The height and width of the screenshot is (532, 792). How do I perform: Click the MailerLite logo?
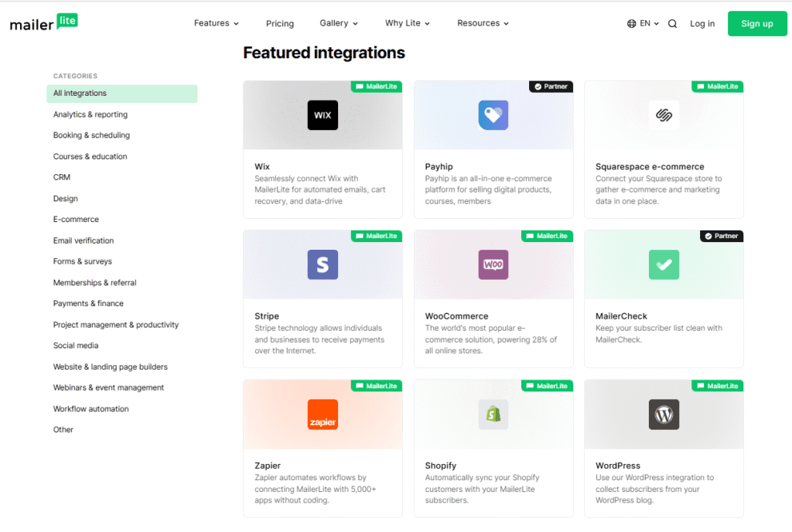click(x=44, y=22)
